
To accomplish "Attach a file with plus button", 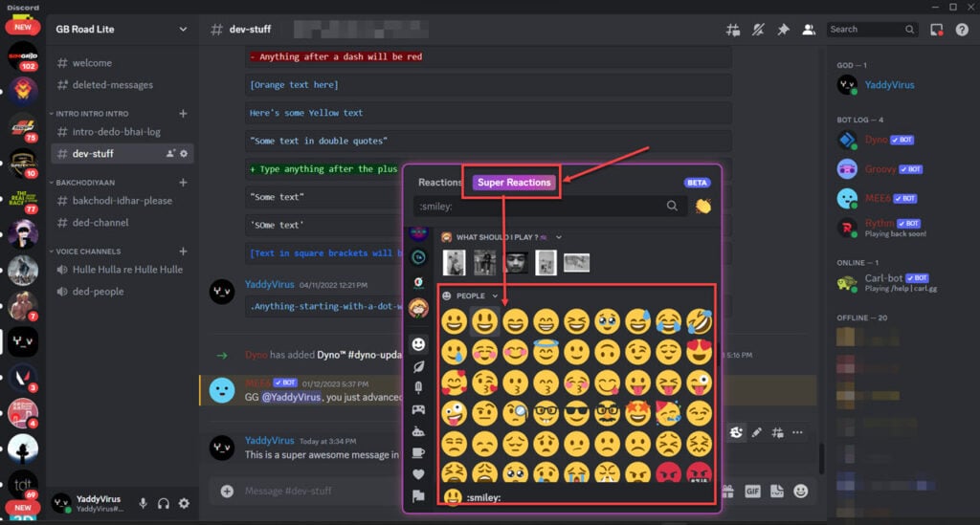I will 227,492.
